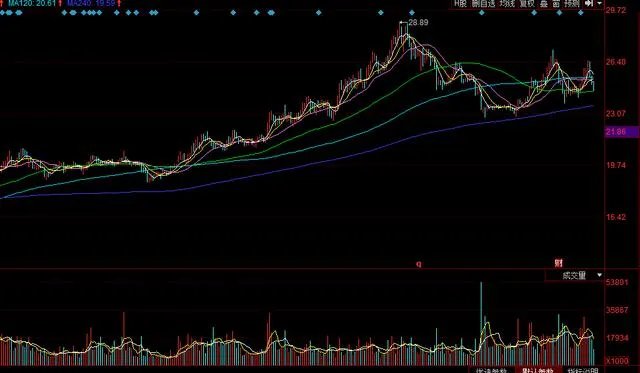
Task: Click the arrow-to-bar icon in top toolbar
Action: coord(589,4)
